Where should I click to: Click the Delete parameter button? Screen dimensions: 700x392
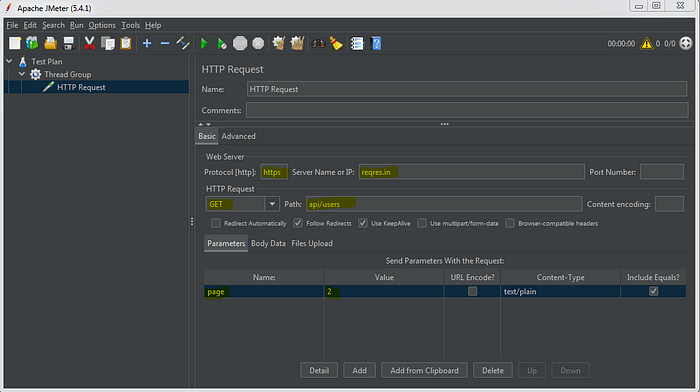pyautogui.click(x=492, y=370)
